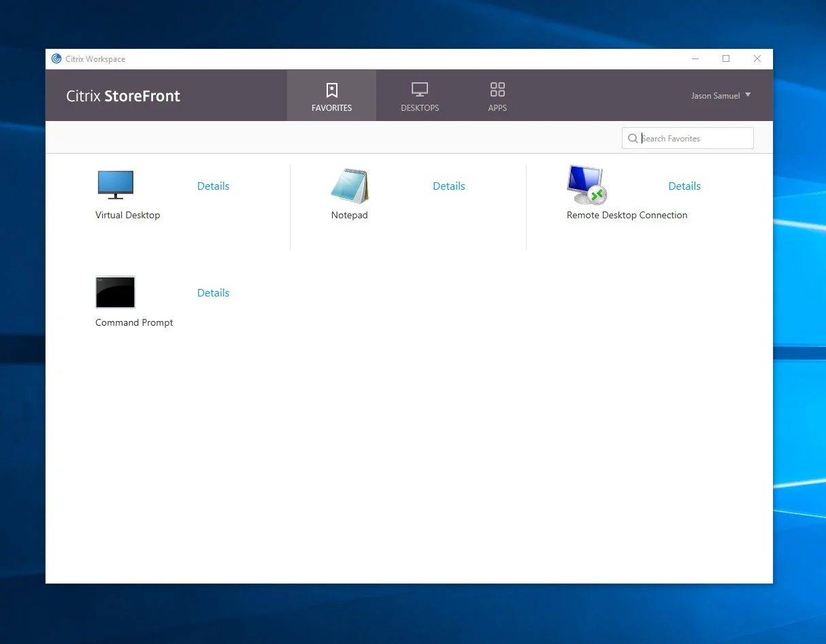Open Details for Remote Desktop Connection
Viewport: 826px width, 644px height.
click(684, 186)
